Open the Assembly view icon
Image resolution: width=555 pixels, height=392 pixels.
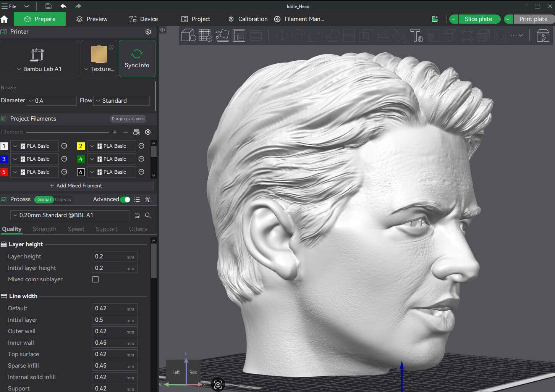(x=543, y=35)
